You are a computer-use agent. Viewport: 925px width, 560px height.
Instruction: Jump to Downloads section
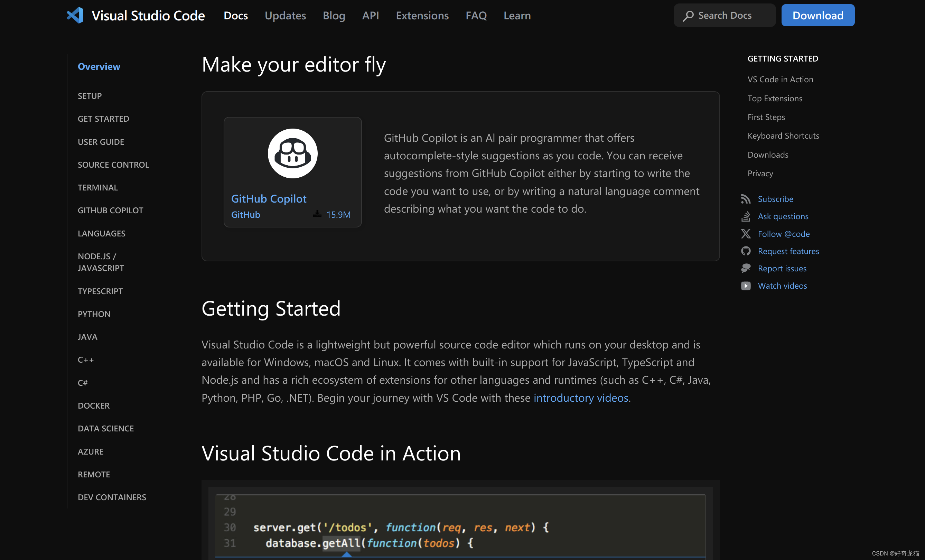768,155
